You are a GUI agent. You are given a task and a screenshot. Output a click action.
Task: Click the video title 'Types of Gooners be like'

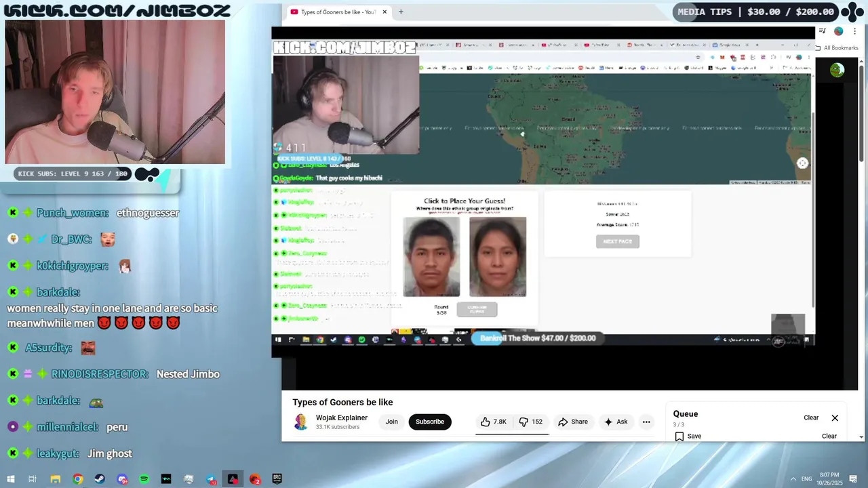click(342, 403)
